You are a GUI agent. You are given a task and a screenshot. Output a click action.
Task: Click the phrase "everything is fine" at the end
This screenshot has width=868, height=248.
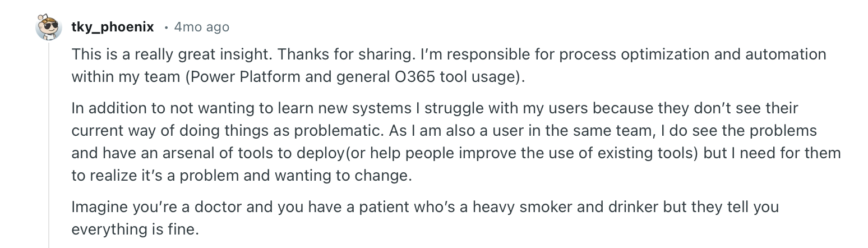pos(135,229)
